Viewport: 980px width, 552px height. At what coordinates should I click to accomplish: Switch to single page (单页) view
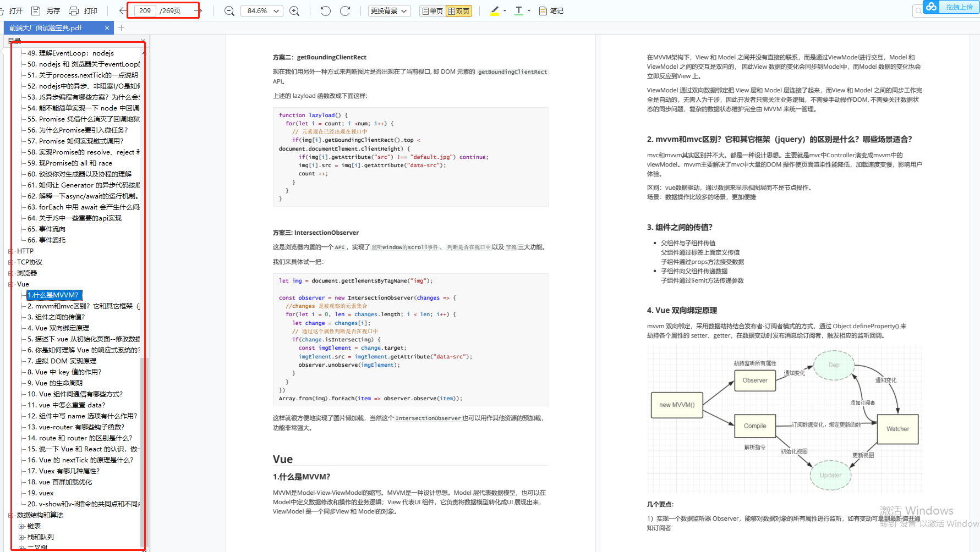pyautogui.click(x=432, y=11)
